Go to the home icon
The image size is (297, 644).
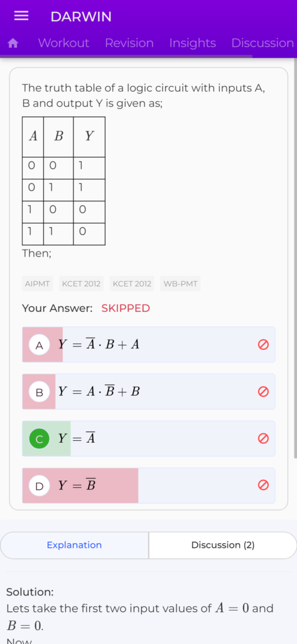pyautogui.click(x=13, y=43)
